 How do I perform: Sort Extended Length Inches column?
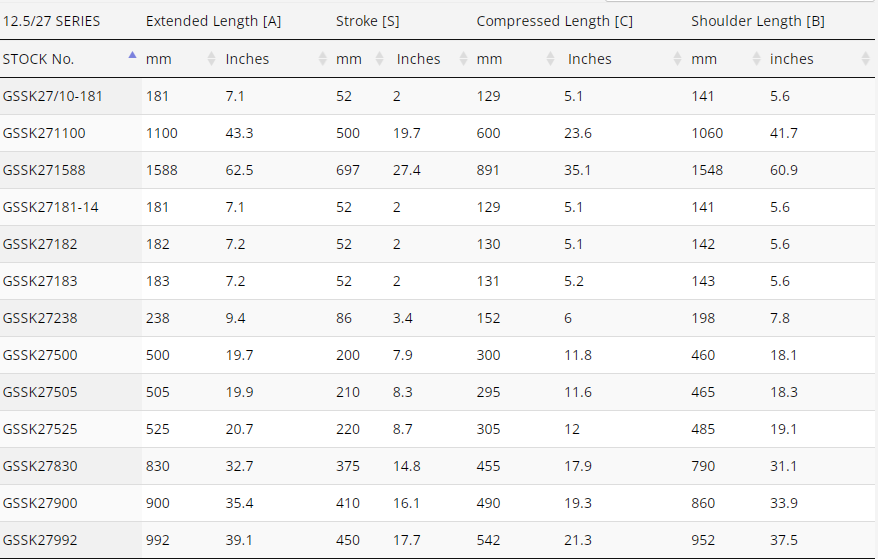point(322,59)
